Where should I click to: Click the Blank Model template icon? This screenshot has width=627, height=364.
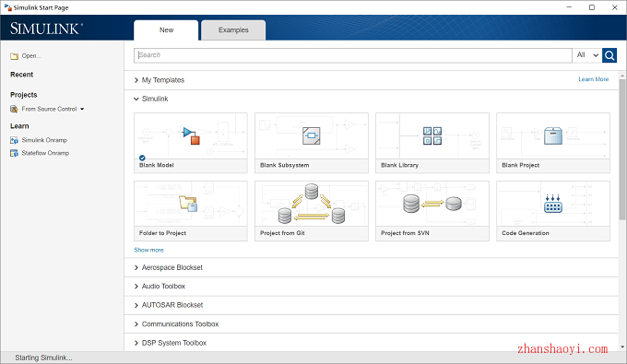[x=191, y=135]
